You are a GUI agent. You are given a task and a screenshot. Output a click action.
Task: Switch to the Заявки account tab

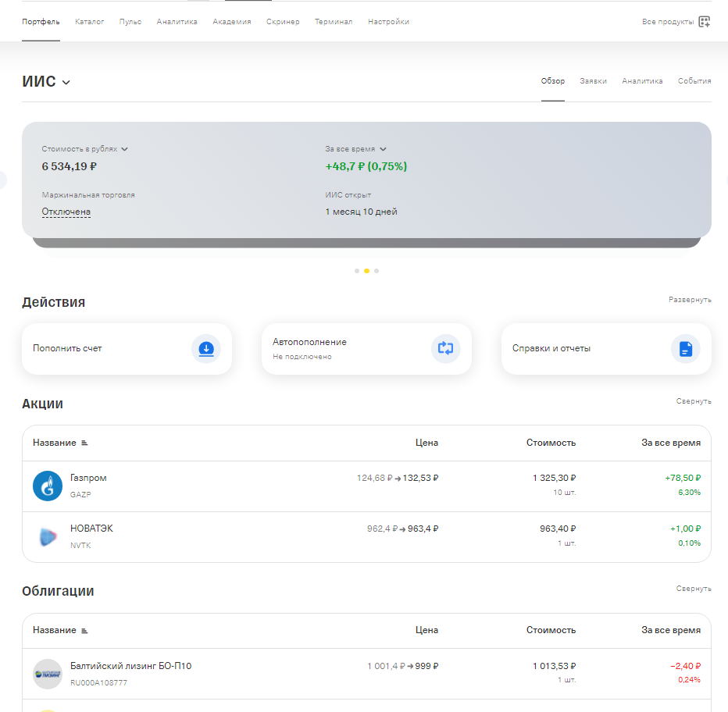pos(593,80)
